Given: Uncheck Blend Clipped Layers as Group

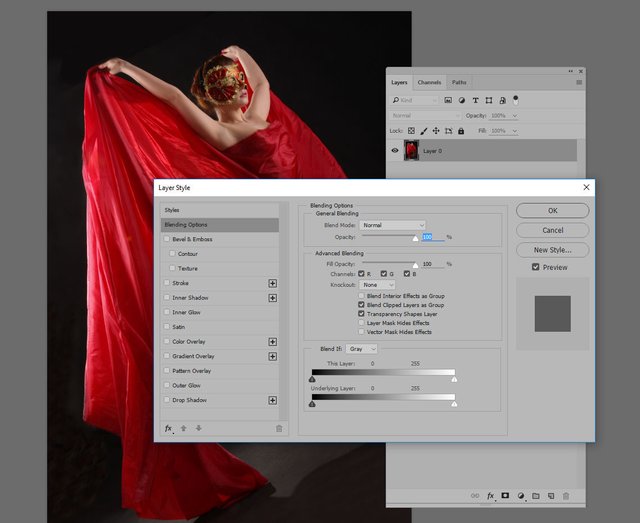Looking at the screenshot, I should (x=362, y=305).
